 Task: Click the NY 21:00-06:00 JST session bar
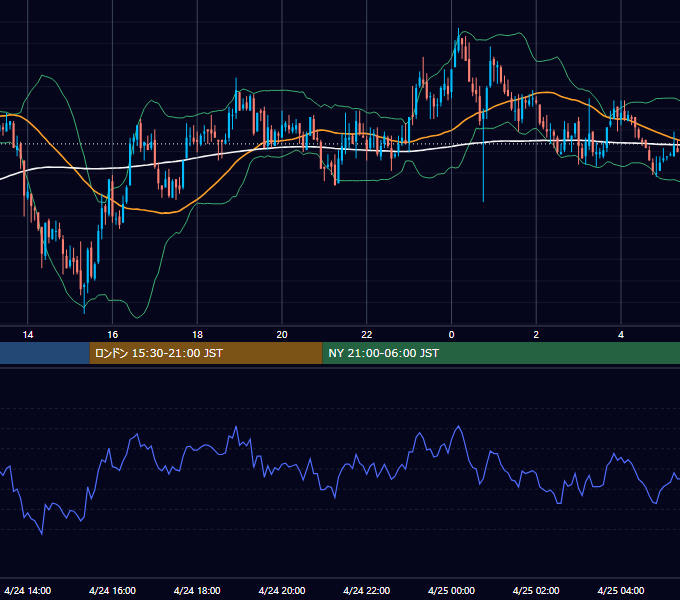(501, 353)
